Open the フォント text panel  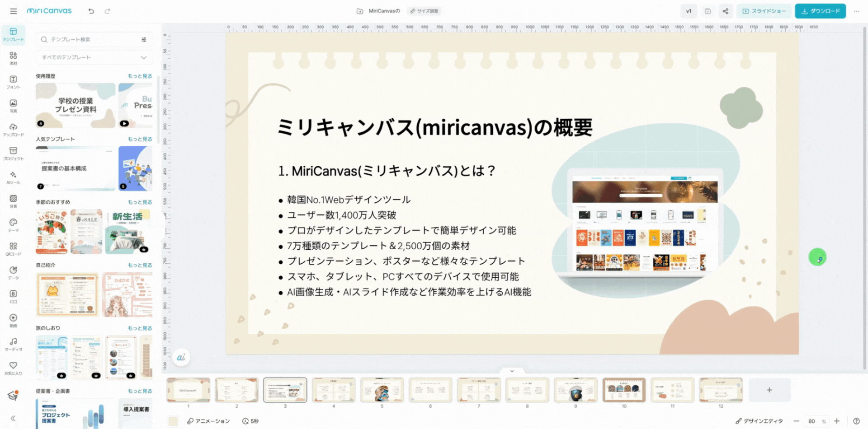click(x=13, y=82)
